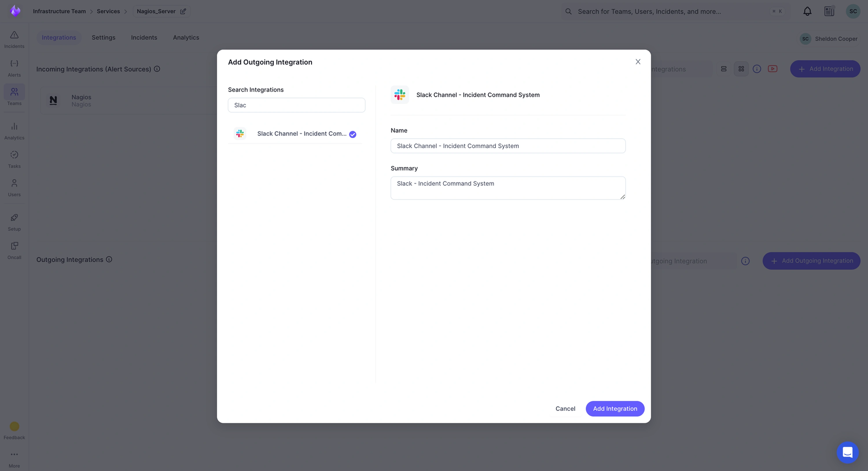Open the intercom chat bubble
This screenshot has width=868, height=471.
(x=847, y=452)
